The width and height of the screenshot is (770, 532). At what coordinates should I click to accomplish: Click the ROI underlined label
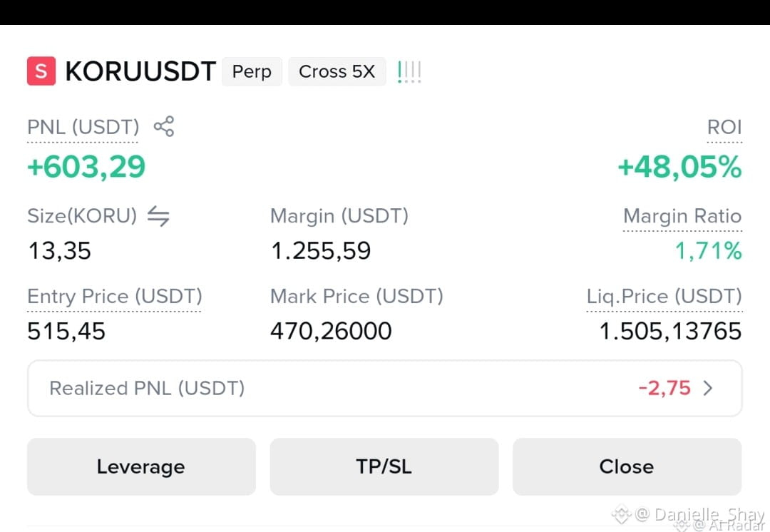[x=724, y=127]
